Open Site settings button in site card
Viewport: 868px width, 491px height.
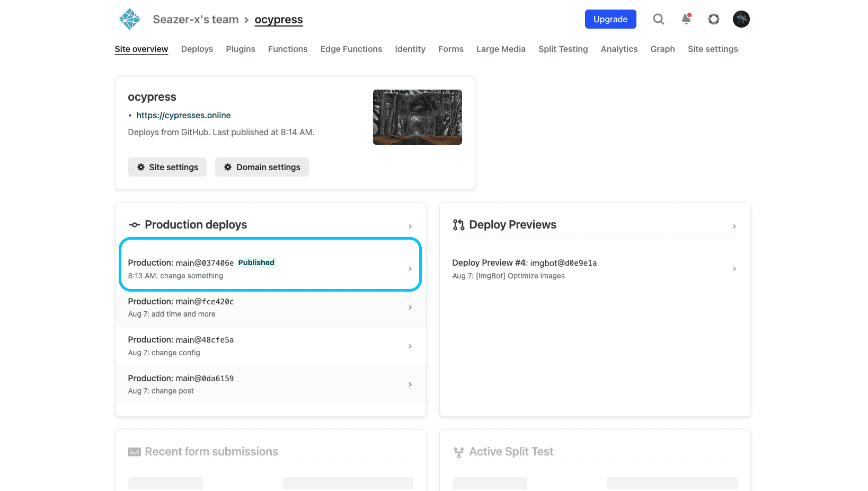coord(167,167)
